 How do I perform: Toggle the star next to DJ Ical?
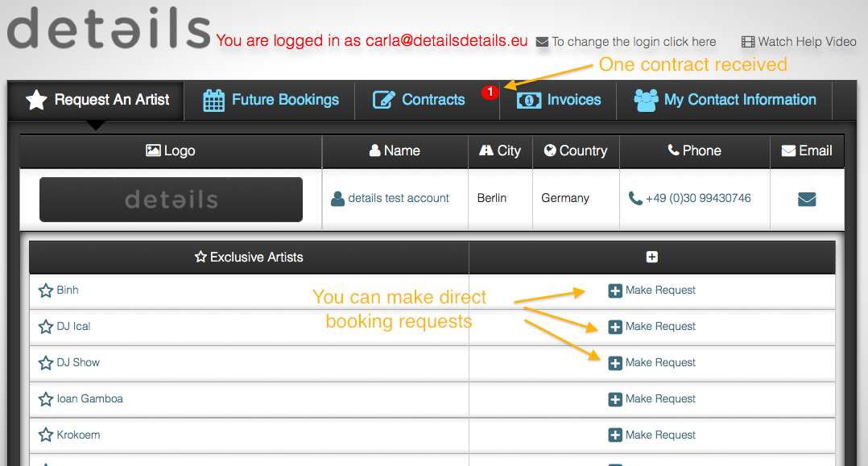point(46,326)
